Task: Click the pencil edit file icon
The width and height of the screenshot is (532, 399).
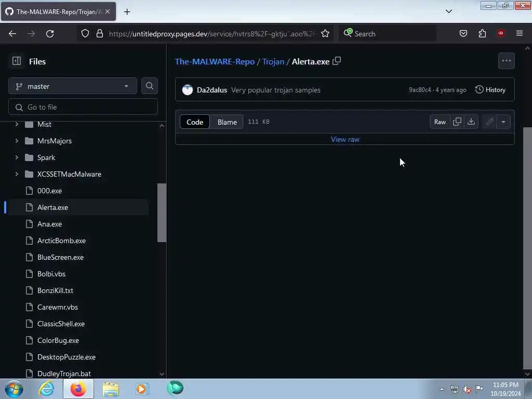Action: pyautogui.click(x=489, y=122)
